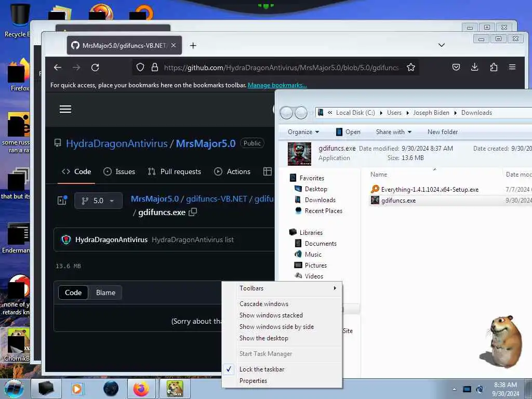Switch to Blame view
Screen dimensions: 532x399
pyautogui.click(x=105, y=292)
